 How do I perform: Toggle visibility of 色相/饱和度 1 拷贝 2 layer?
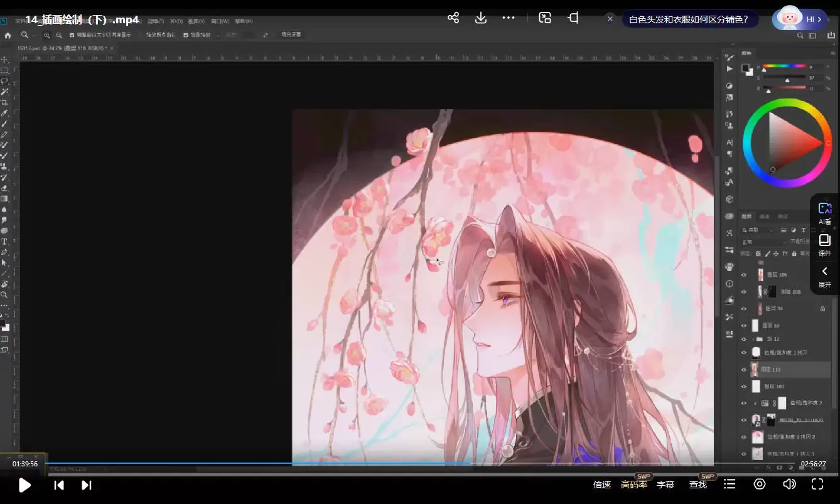(744, 437)
